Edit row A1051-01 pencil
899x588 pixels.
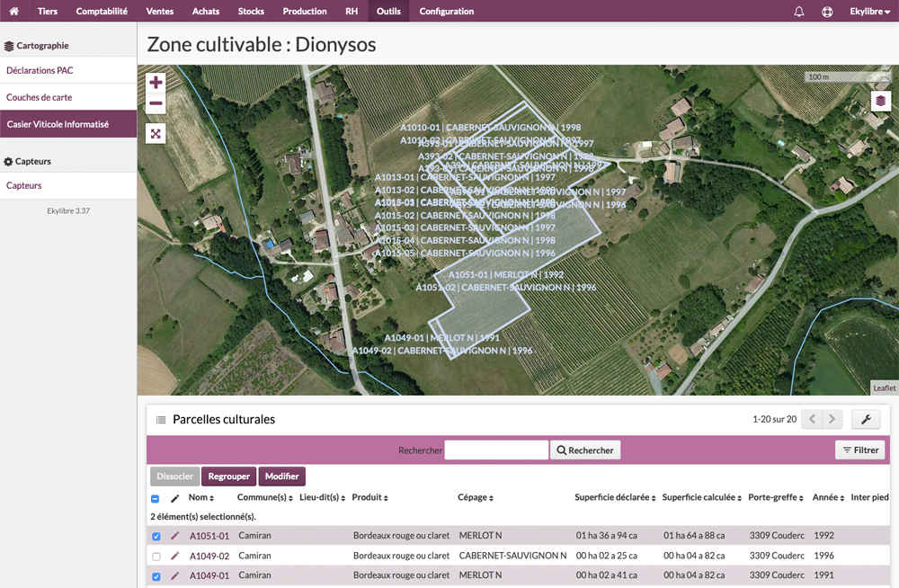pos(175,536)
